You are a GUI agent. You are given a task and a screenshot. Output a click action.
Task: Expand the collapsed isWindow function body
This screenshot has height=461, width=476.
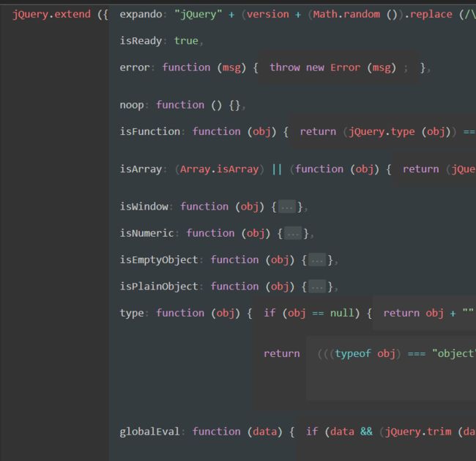click(287, 207)
